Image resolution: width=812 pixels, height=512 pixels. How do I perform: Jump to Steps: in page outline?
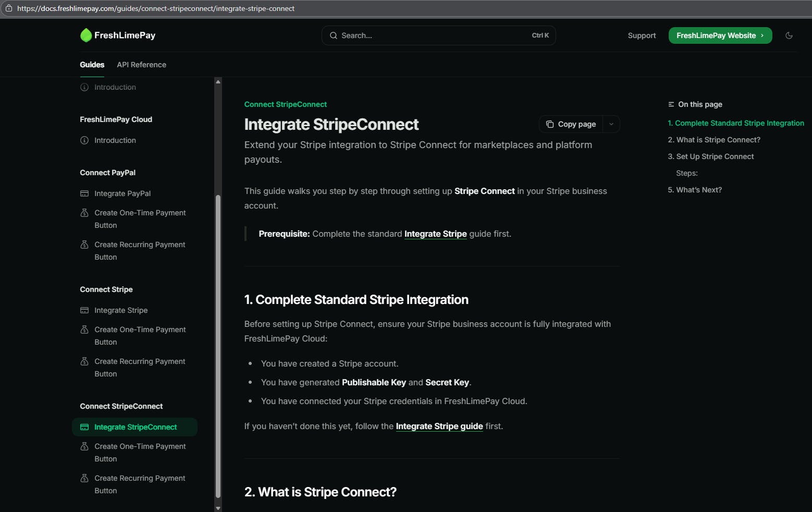click(x=687, y=173)
